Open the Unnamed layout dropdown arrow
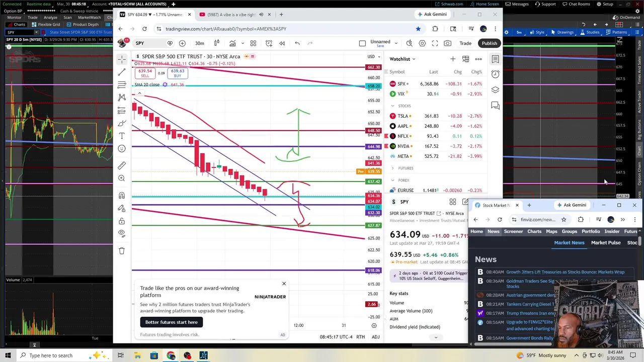This screenshot has width=644, height=362. pos(396,43)
